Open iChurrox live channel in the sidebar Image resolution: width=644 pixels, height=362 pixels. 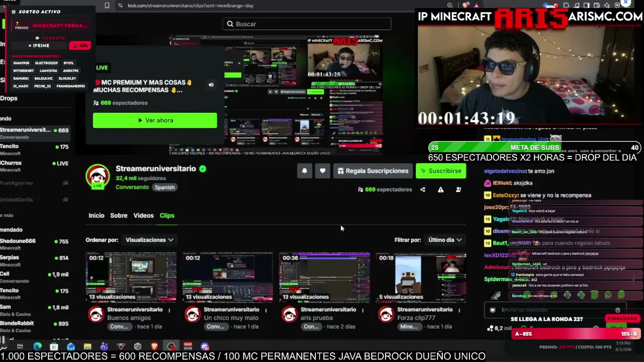(34, 166)
